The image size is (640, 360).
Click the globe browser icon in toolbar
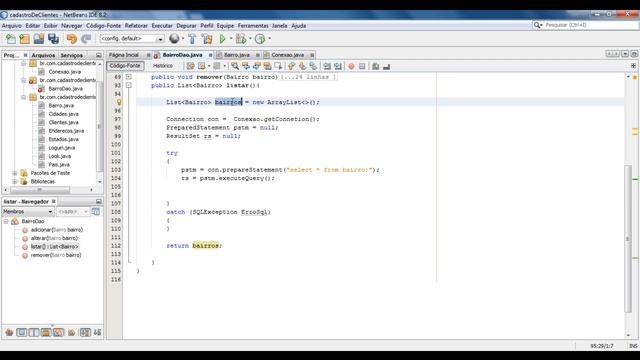(174, 39)
